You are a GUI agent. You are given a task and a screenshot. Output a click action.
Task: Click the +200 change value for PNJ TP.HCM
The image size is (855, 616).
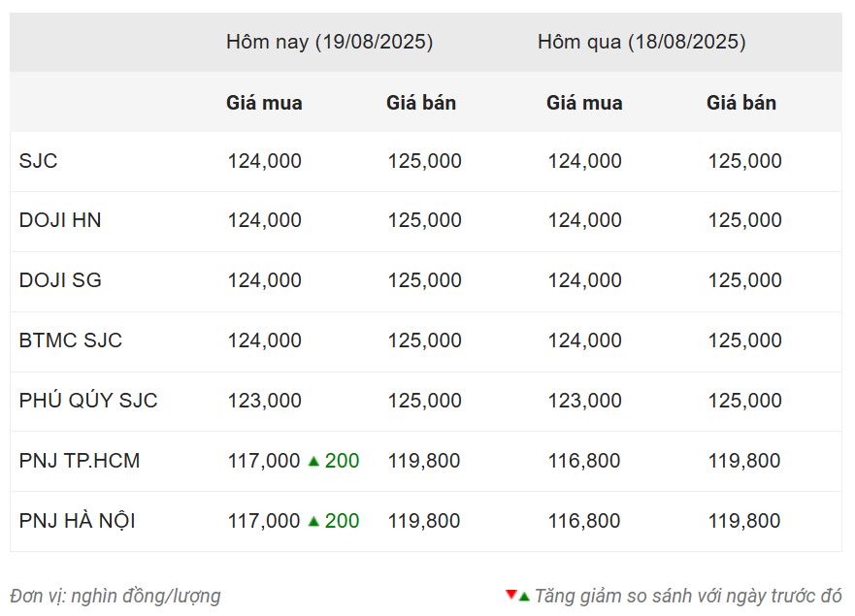point(342,461)
